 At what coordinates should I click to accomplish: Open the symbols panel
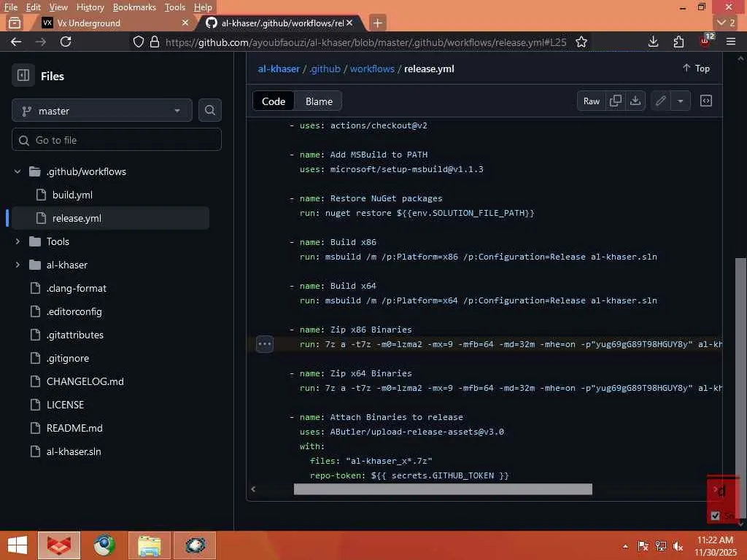706,101
